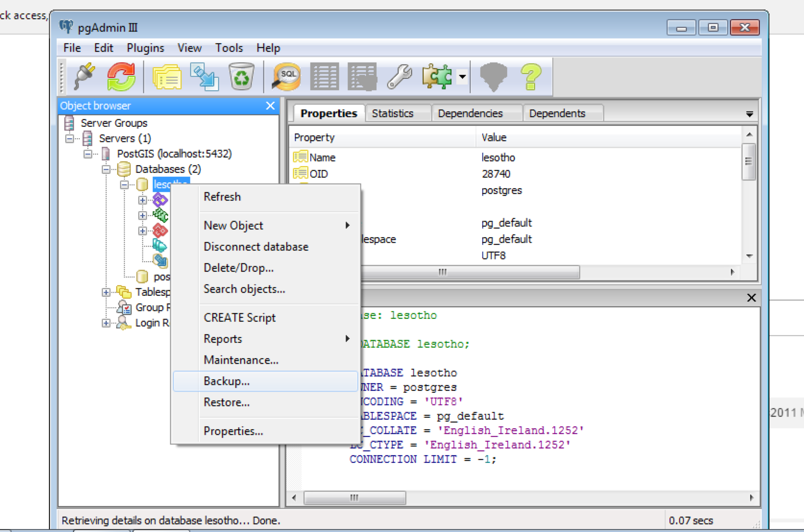
Task: Click the wrench maintenance toolbar icon
Action: (400, 77)
